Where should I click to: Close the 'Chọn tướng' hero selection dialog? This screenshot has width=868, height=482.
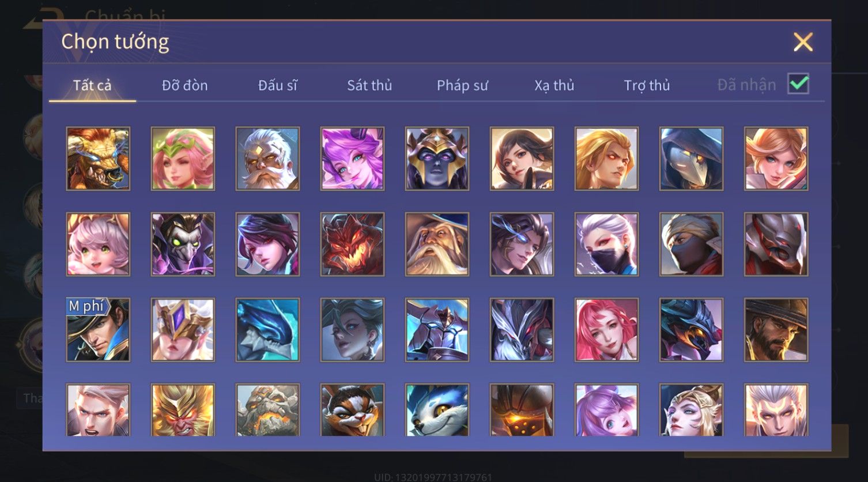coord(803,42)
